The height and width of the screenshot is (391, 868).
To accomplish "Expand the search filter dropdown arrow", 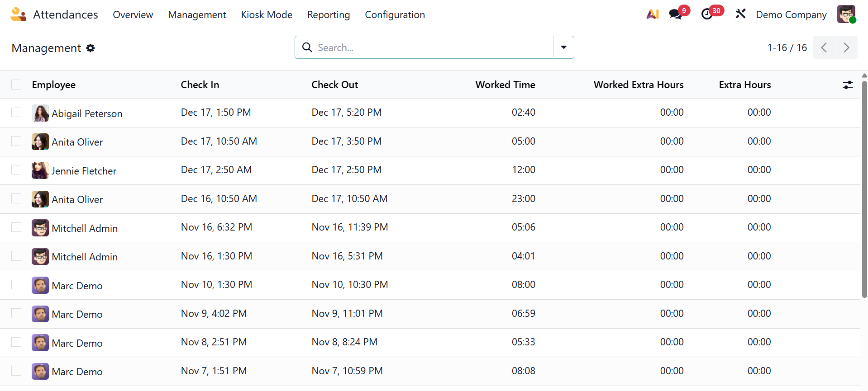I will 564,47.
